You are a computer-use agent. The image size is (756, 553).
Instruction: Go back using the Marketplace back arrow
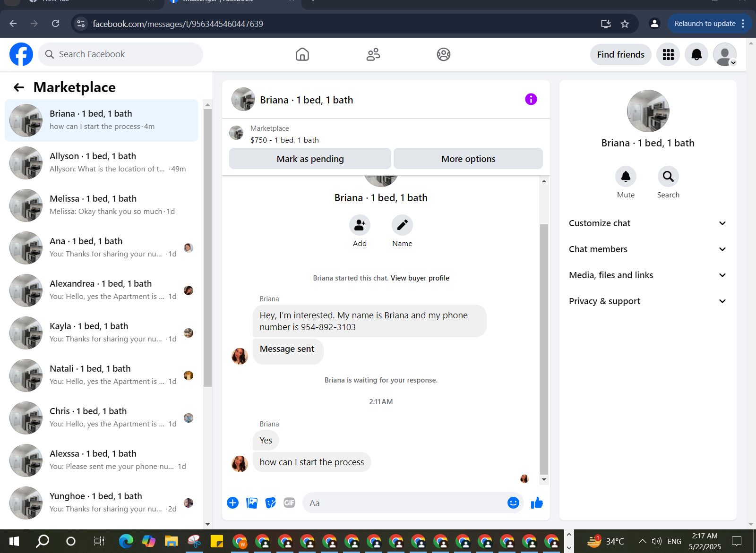pyautogui.click(x=19, y=87)
